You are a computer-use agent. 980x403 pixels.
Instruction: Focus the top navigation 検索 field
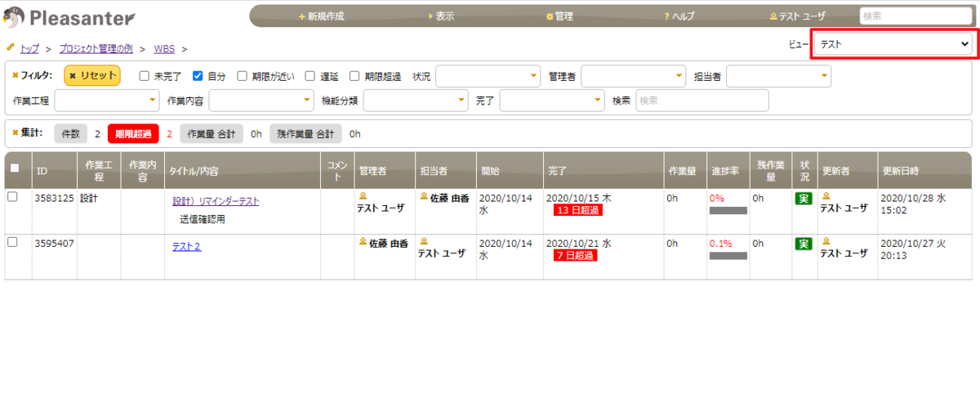coord(915,16)
